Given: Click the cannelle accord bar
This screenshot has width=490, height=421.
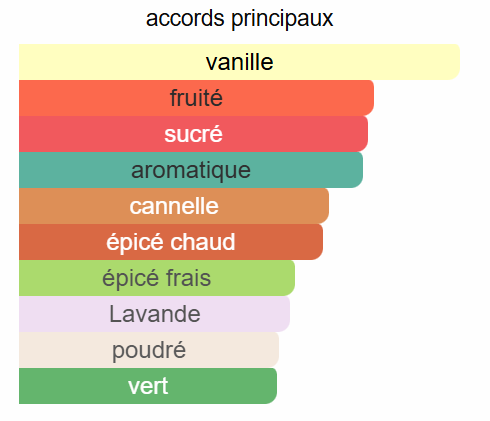Looking at the screenshot, I should click(x=174, y=206).
